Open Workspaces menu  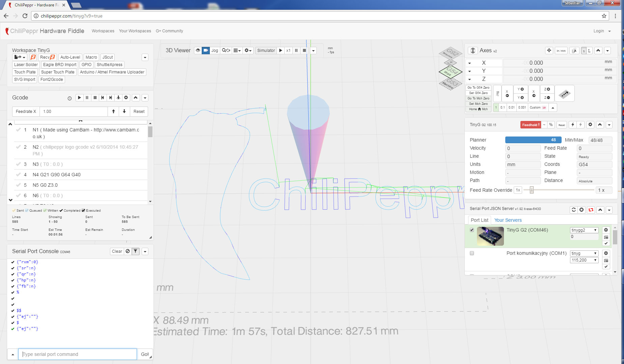103,31
